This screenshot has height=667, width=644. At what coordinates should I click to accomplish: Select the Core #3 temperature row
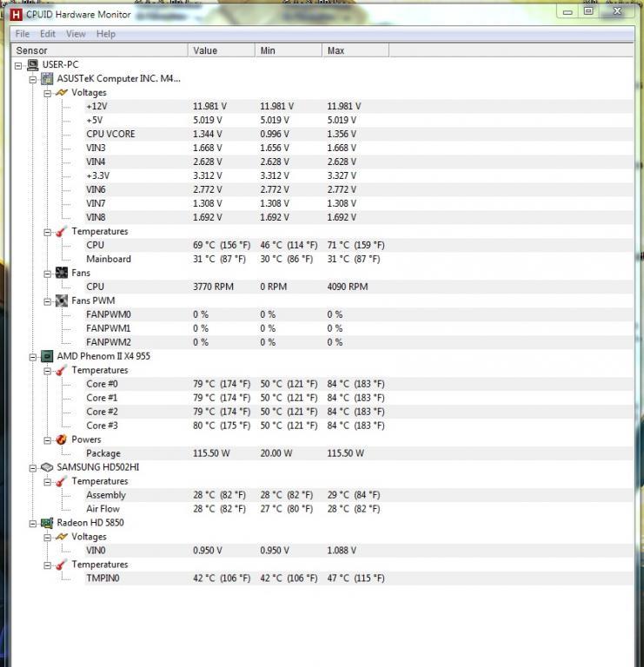[359, 426]
